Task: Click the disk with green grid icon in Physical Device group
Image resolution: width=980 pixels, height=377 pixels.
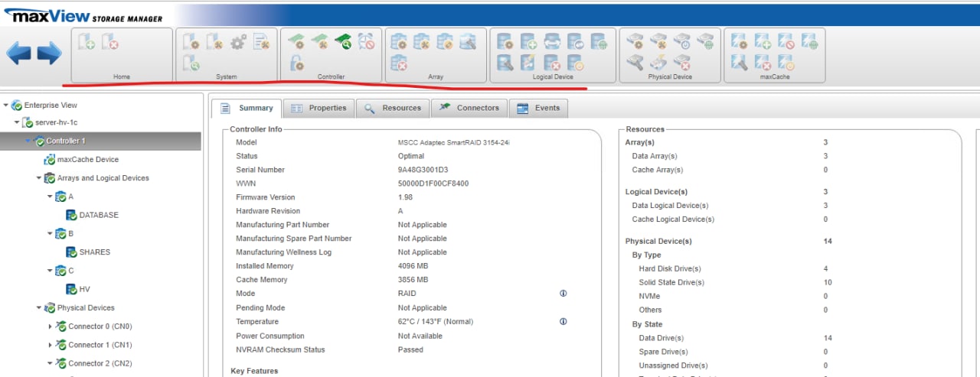Action: (704, 41)
